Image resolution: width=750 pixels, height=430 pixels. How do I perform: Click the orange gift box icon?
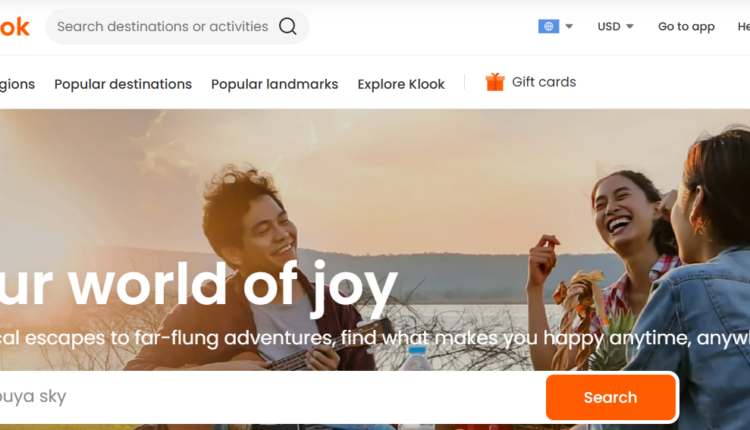tap(495, 82)
